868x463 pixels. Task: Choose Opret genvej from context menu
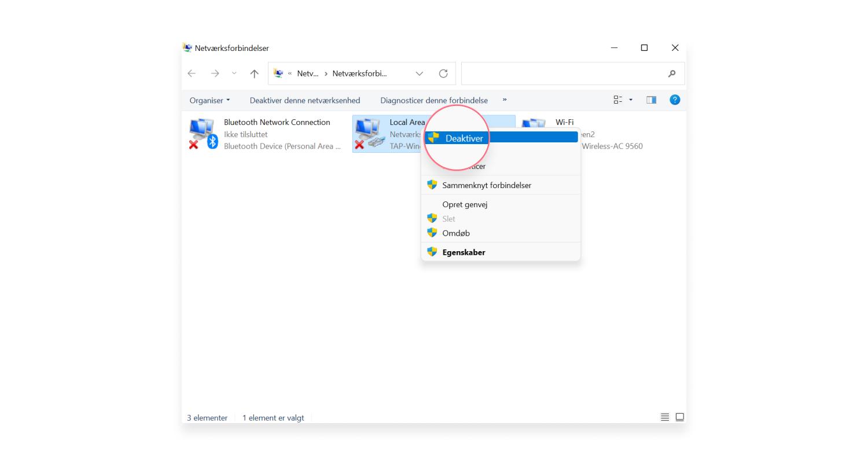[x=501, y=204]
